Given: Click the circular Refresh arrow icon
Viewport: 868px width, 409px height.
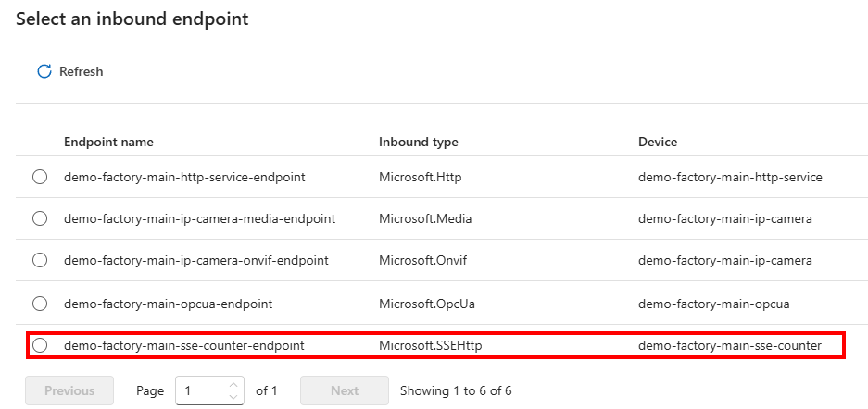Looking at the screenshot, I should tap(44, 71).
